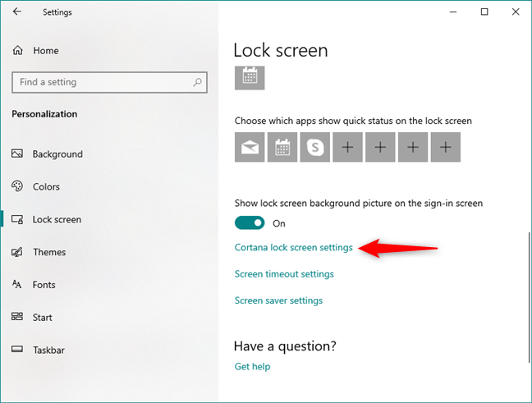The width and height of the screenshot is (532, 403).
Task: Click the Skype quick status app icon
Action: 314,148
